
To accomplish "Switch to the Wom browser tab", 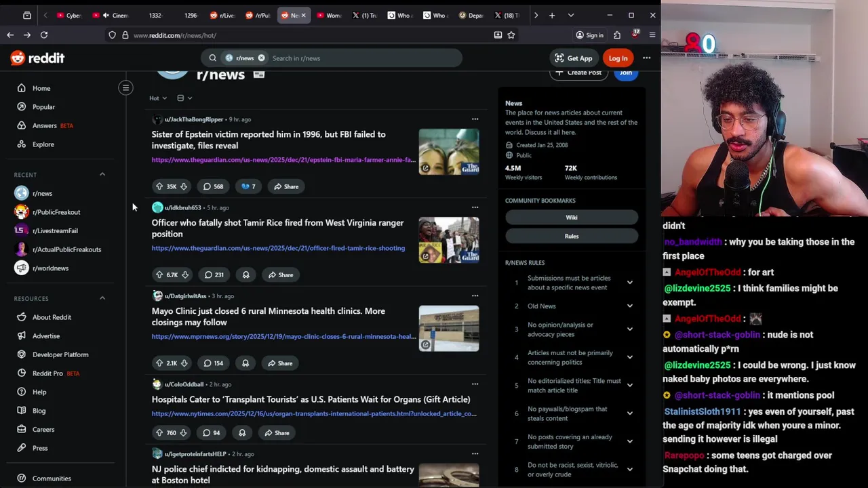I will click(328, 15).
